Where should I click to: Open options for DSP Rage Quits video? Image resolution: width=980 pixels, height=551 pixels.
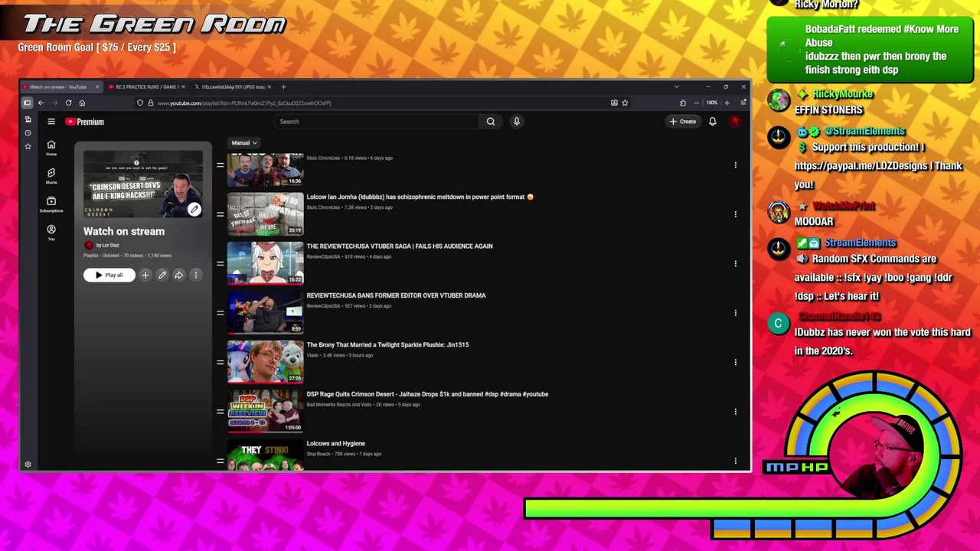pyautogui.click(x=735, y=411)
